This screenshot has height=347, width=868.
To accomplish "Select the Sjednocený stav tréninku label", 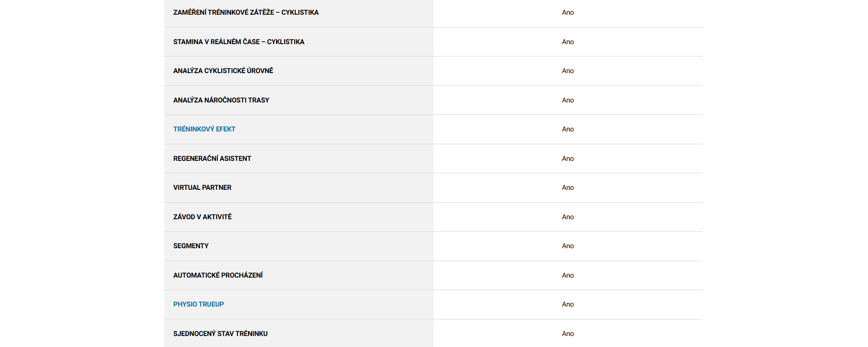I will pyautogui.click(x=220, y=334).
